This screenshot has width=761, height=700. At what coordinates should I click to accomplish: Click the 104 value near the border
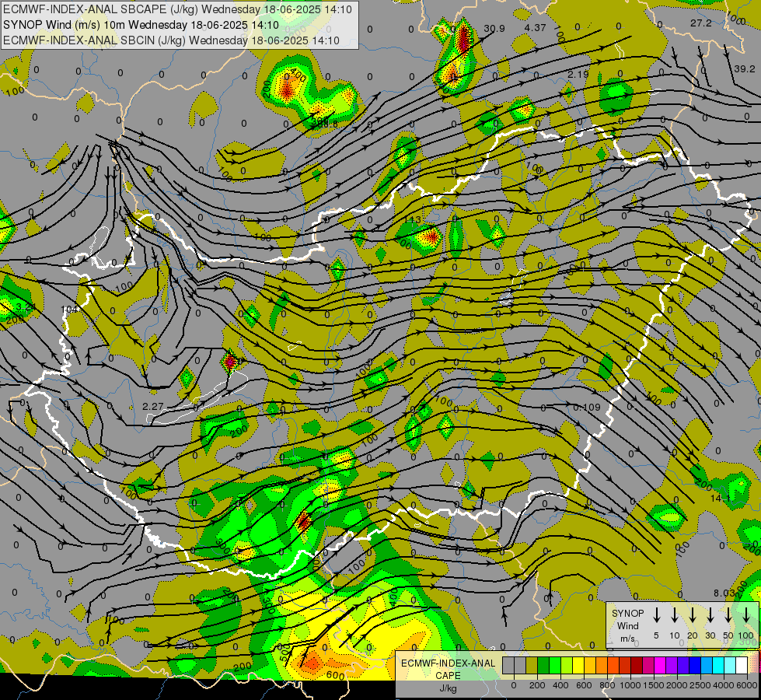coord(69,310)
